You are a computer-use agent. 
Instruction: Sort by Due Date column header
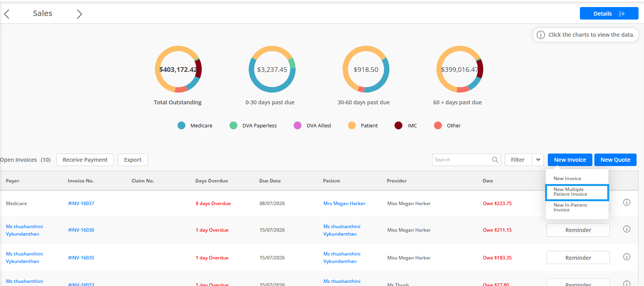pos(270,181)
